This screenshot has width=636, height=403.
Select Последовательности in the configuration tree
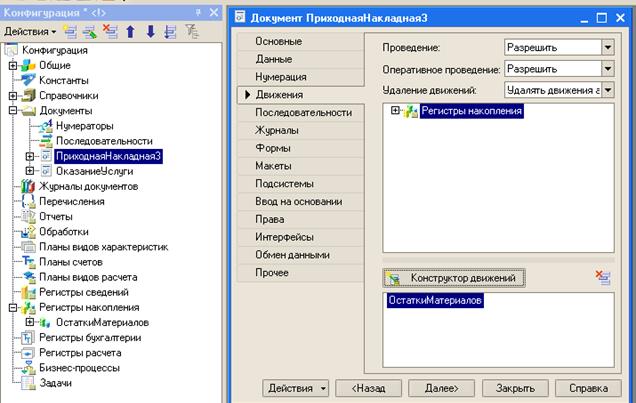[104, 141]
